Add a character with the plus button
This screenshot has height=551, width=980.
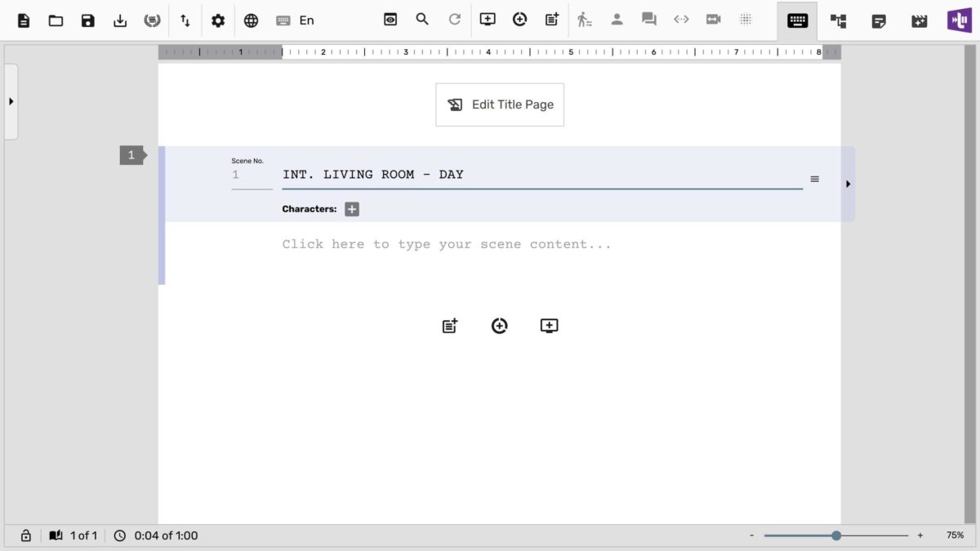(352, 209)
